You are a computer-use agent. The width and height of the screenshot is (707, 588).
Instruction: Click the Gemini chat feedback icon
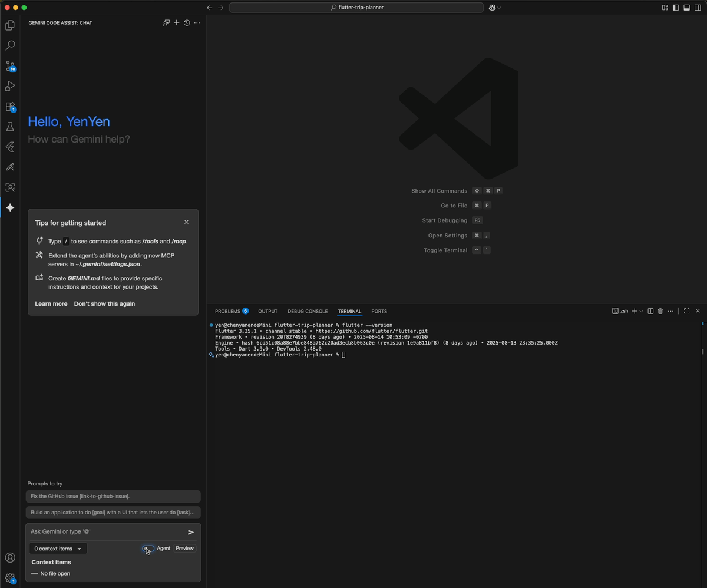166,23
